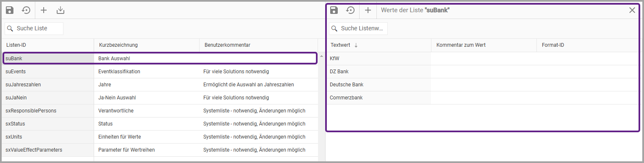Select the sxStatus list row

[x=160, y=124]
